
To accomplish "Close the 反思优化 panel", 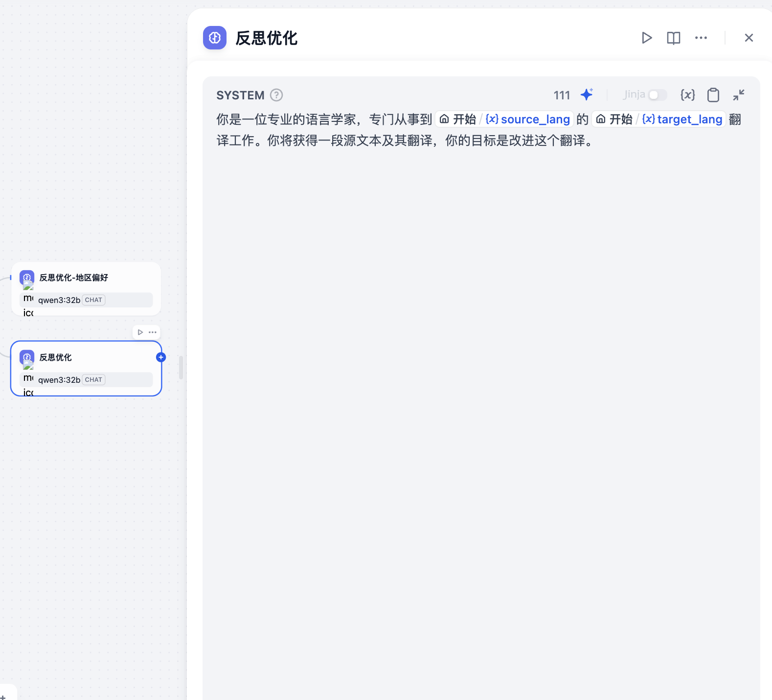I will point(749,38).
